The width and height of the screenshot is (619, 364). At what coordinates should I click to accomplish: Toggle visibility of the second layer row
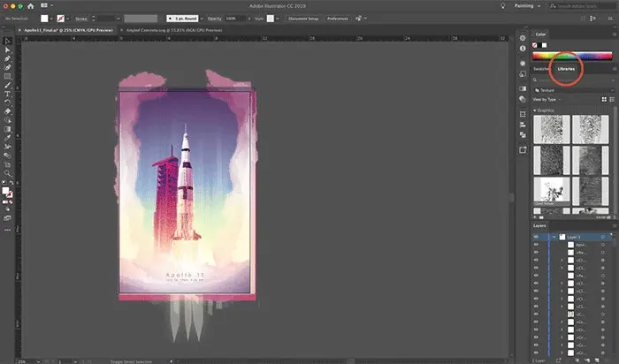pos(536,245)
